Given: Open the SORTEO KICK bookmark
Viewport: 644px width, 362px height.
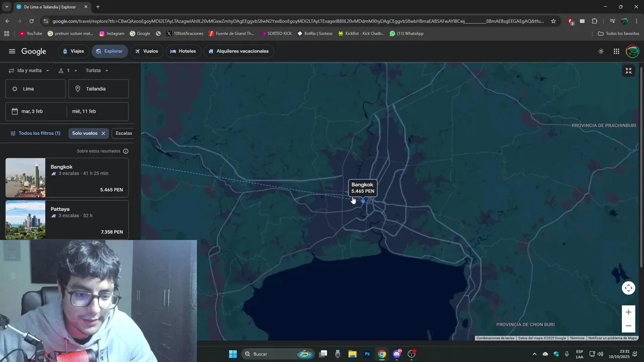Looking at the screenshot, I should tap(276, 34).
